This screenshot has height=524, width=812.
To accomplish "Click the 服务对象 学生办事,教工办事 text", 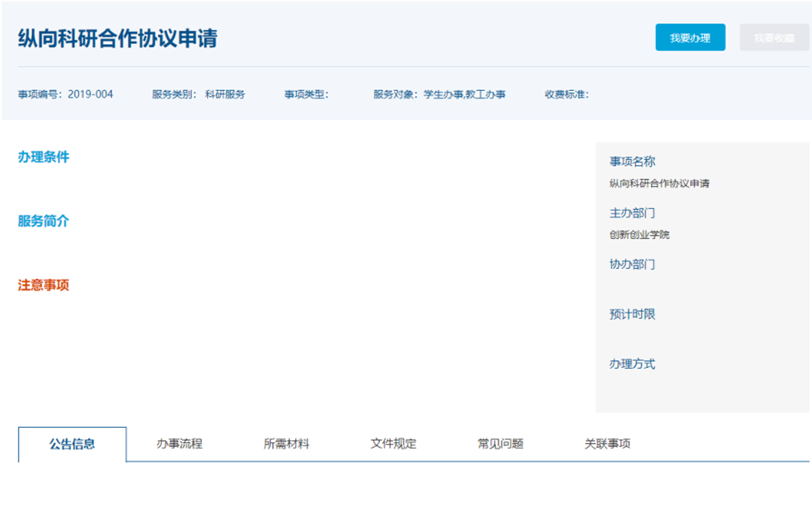I will click(440, 95).
